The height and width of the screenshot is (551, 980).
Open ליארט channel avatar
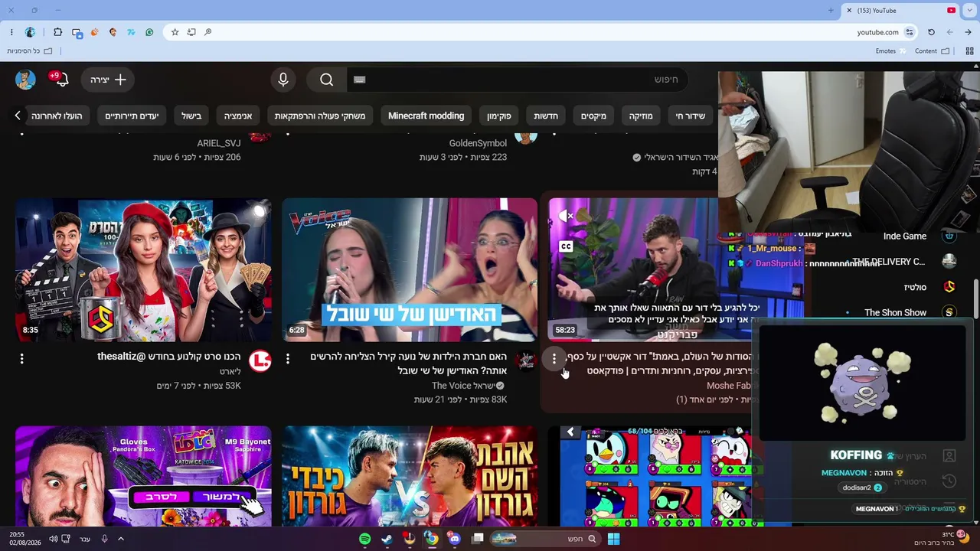click(260, 361)
